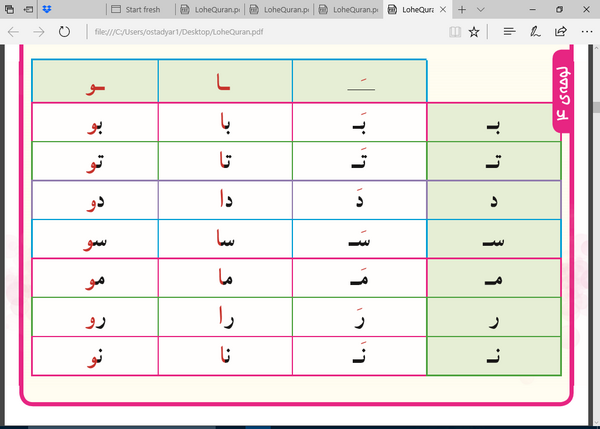This screenshot has width=600, height=429.
Task: Select the second LoheQuran.pdf tab
Action: click(x=279, y=10)
